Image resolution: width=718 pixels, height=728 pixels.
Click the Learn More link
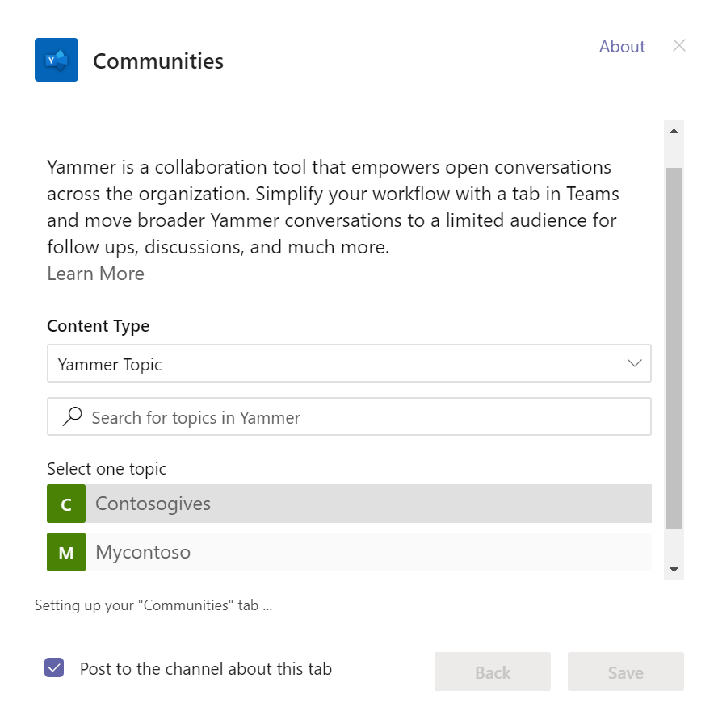[94, 274]
